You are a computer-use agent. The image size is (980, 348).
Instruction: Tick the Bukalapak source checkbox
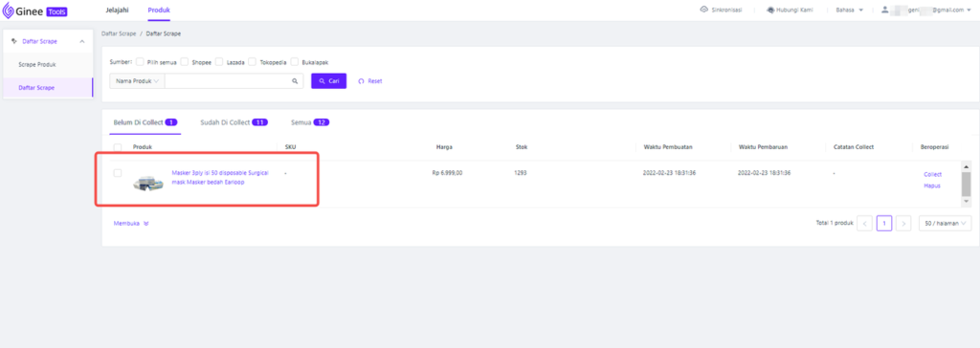[295, 62]
